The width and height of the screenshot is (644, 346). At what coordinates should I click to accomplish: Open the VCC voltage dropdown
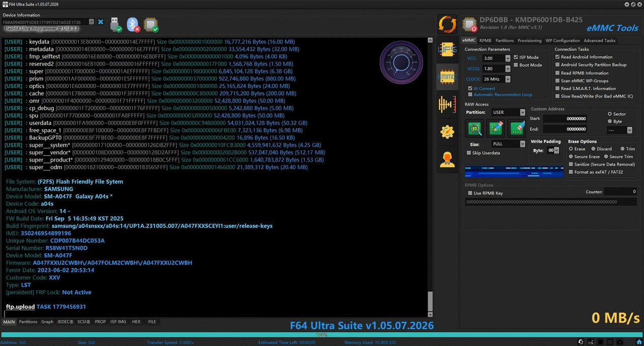(508, 58)
